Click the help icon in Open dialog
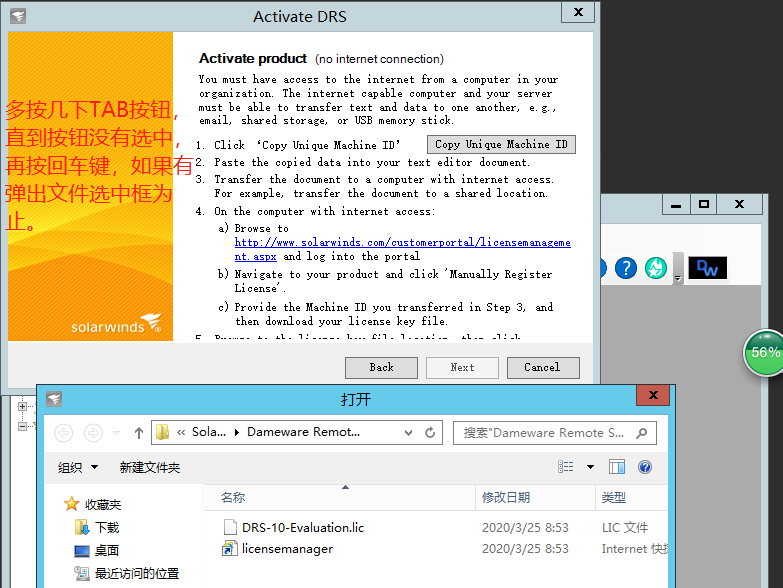The height and width of the screenshot is (588, 783). point(645,467)
